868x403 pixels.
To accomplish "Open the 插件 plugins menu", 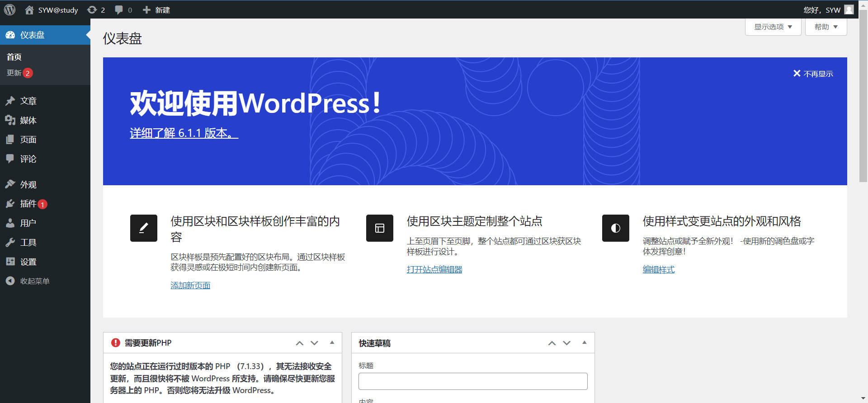I will 45,204.
